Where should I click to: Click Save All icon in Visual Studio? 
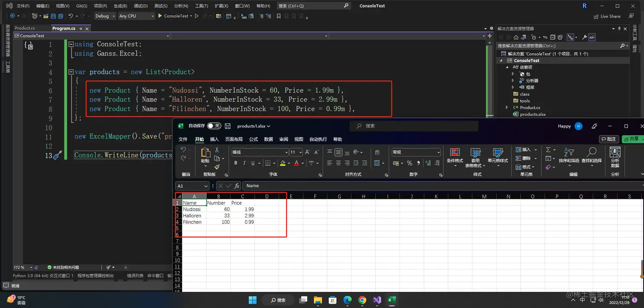(60, 16)
